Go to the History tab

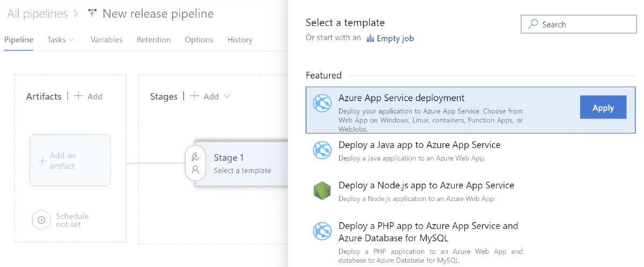click(239, 40)
